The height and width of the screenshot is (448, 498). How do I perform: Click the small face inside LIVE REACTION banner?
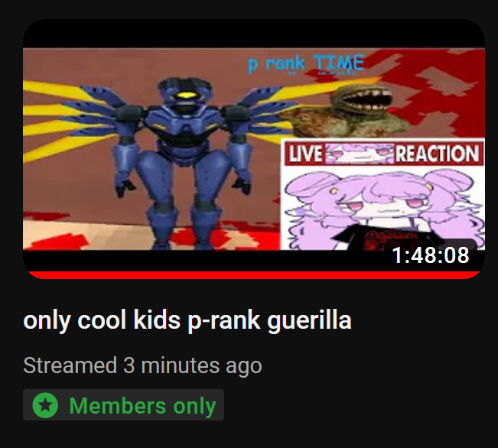[x=360, y=154]
